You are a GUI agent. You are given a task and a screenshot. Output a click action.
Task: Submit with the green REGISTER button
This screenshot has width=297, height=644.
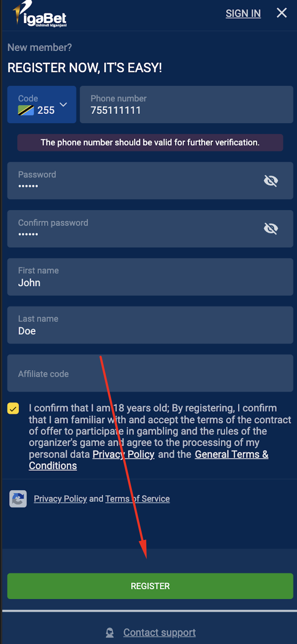pyautogui.click(x=150, y=586)
